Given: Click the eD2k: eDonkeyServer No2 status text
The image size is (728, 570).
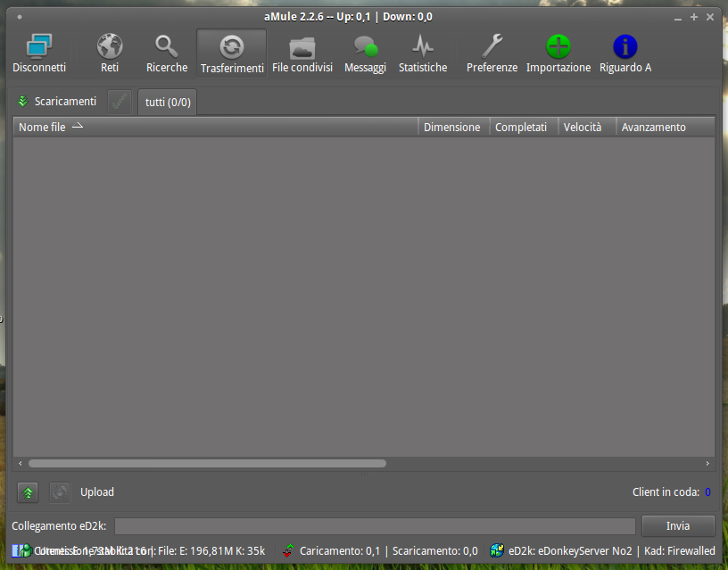Looking at the screenshot, I should coord(570,551).
